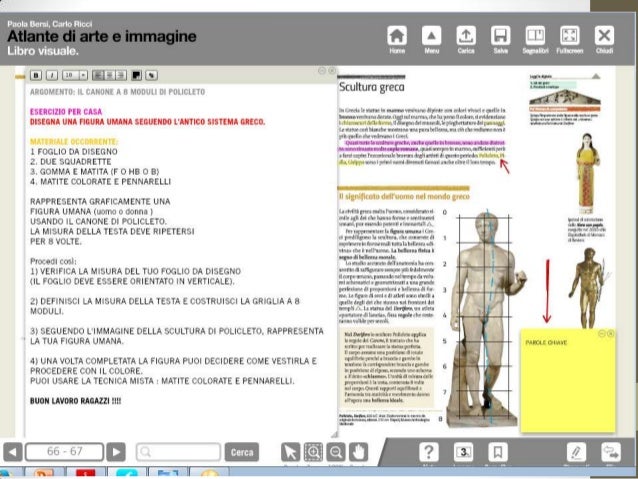Viewport: 638px width, 479px height.
Task: Click 'ARGOMENTO: IL CANONE A 8 MODULI DI POLICLETO'
Action: pos(117,92)
